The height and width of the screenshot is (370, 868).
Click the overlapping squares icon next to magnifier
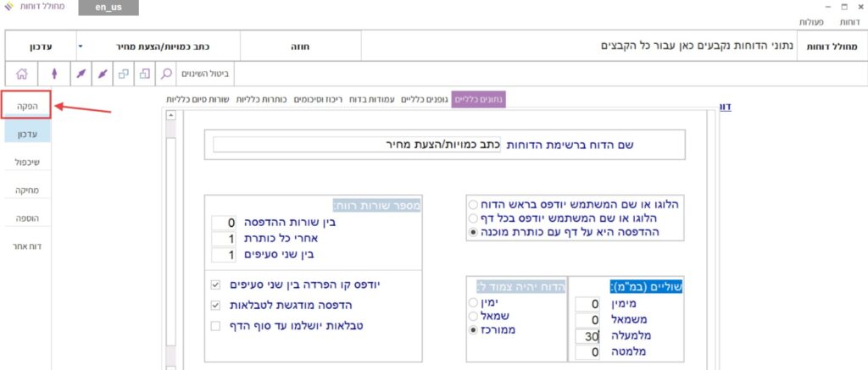pyautogui.click(x=145, y=74)
